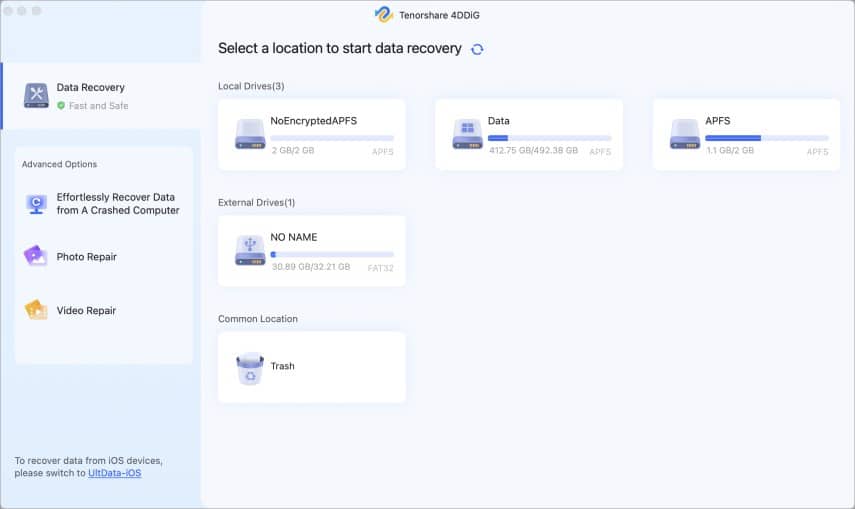855x509 pixels.
Task: Click the Data drive icon
Action: tap(467, 134)
